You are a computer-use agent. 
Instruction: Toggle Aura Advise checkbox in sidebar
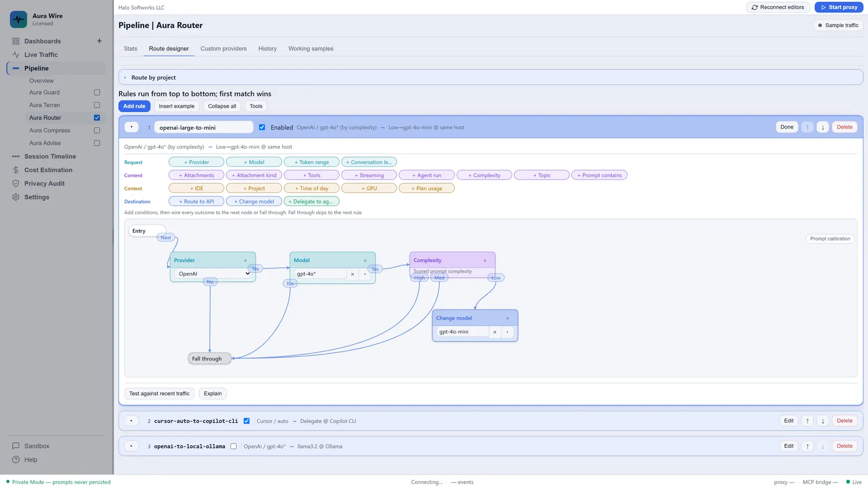click(97, 143)
